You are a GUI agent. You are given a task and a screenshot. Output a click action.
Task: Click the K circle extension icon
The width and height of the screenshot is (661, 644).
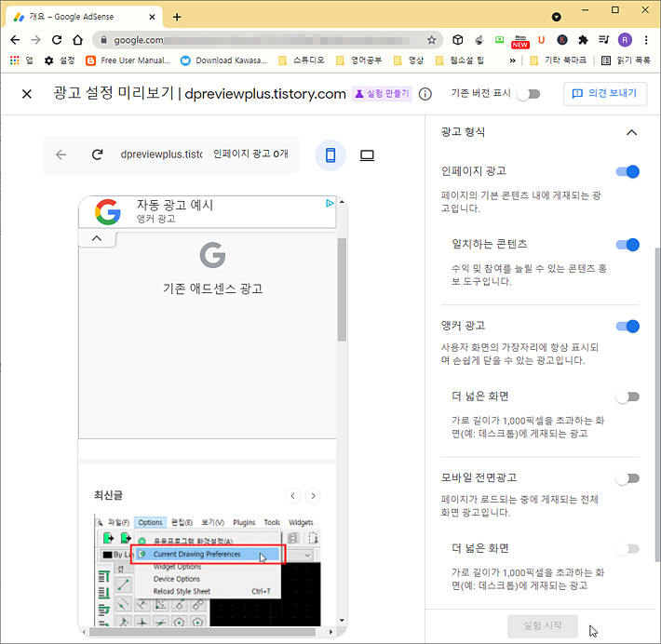click(x=562, y=40)
